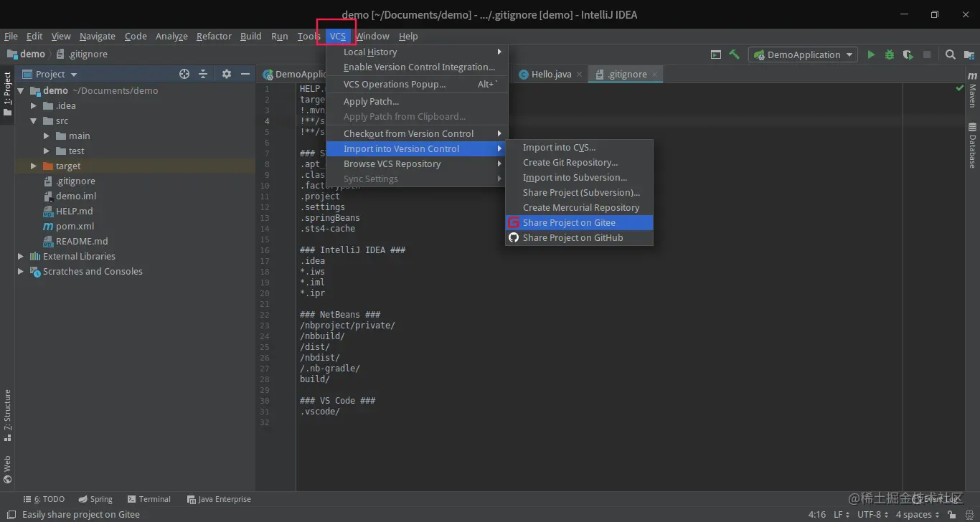Screen dimensions: 980x522
Task: Expand the .idea folder arrow
Action: pyautogui.click(x=34, y=106)
